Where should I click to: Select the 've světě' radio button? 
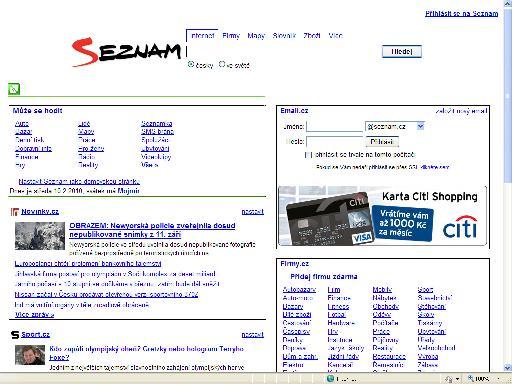(x=222, y=64)
